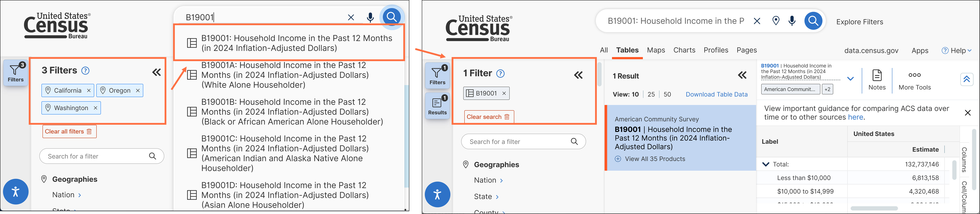
Task: Click the Clear all filters button
Action: click(69, 132)
